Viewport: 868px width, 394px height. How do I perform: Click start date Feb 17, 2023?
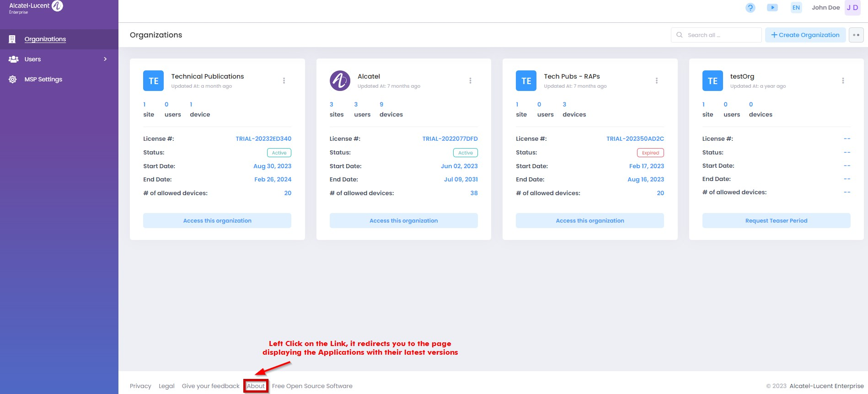pyautogui.click(x=646, y=166)
